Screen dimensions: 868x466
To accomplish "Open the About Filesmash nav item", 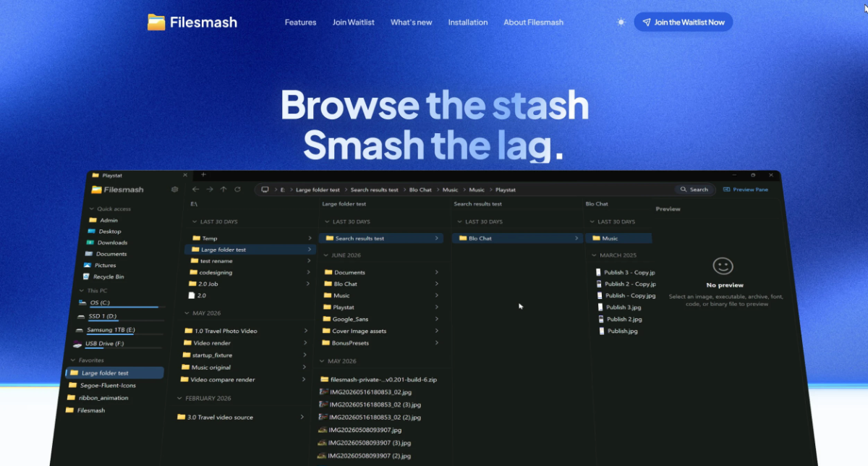I will coord(533,22).
